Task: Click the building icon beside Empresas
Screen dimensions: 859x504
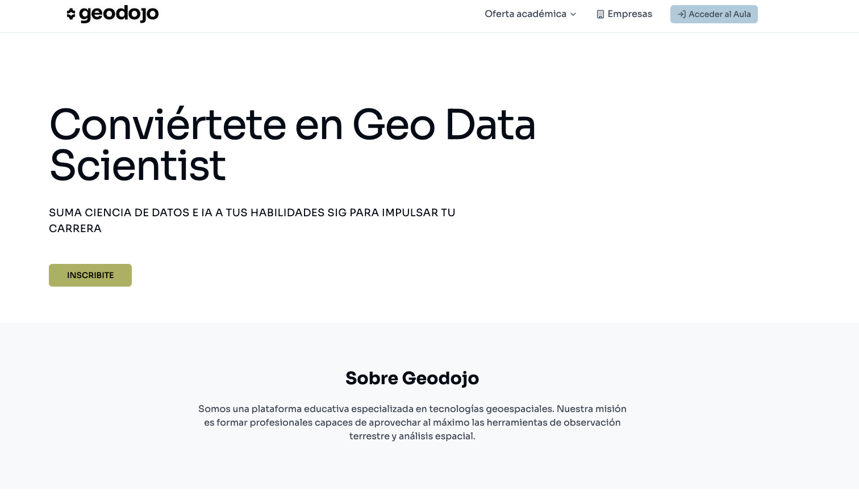Action: tap(601, 14)
